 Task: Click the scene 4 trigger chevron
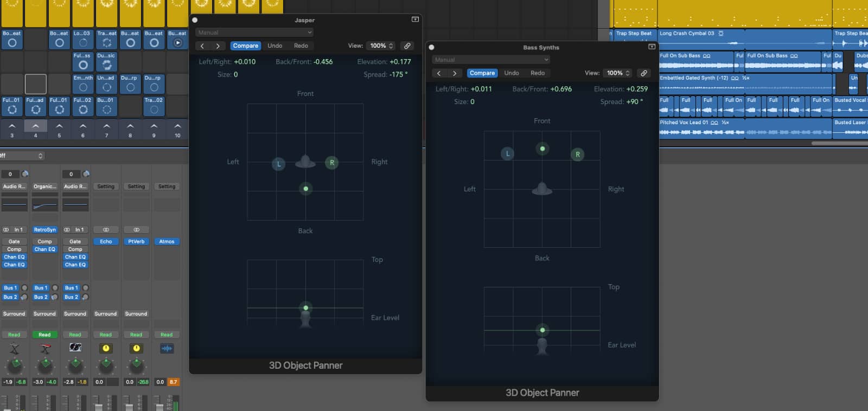(x=36, y=126)
